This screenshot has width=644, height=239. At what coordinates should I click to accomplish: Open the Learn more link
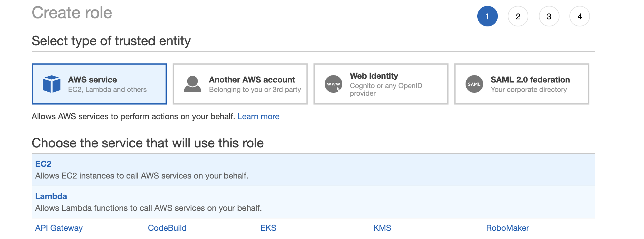[258, 117]
